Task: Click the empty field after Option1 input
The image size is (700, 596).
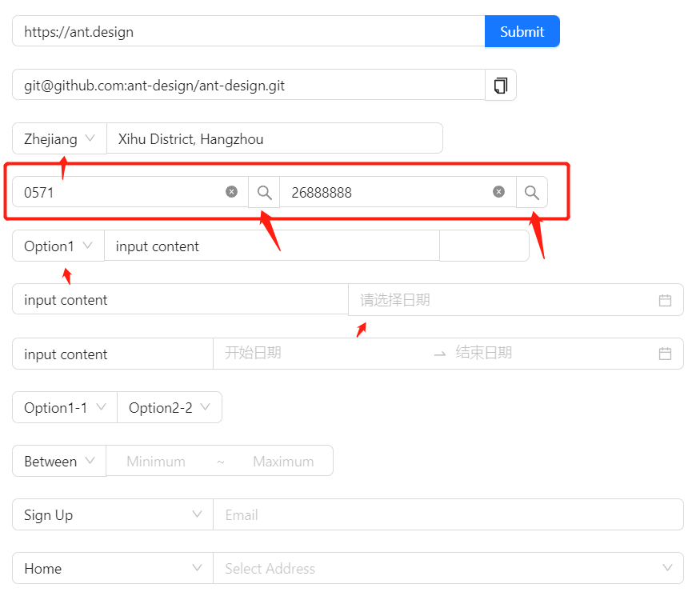Action: (x=484, y=246)
